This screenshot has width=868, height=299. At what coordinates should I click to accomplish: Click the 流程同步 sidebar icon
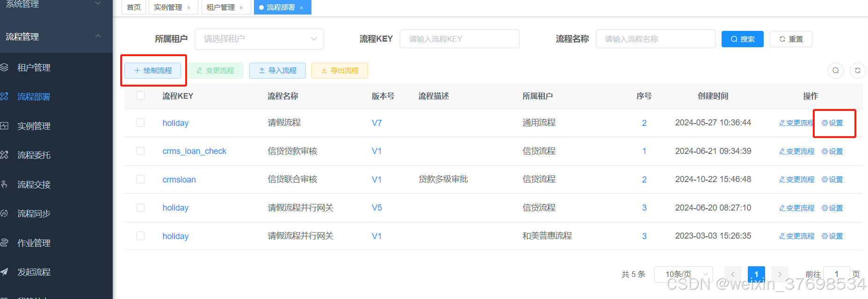(4, 213)
